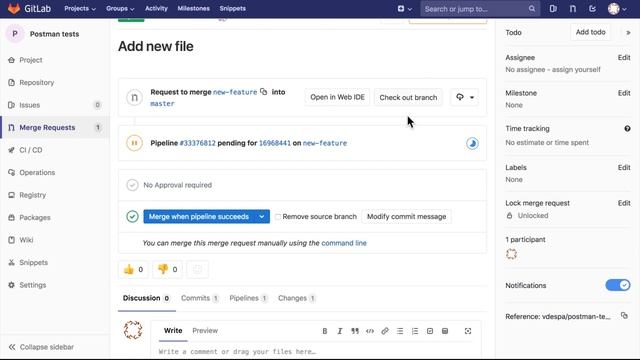Insert a table in comment editor
The width and height of the screenshot is (640, 360).
tap(445, 331)
